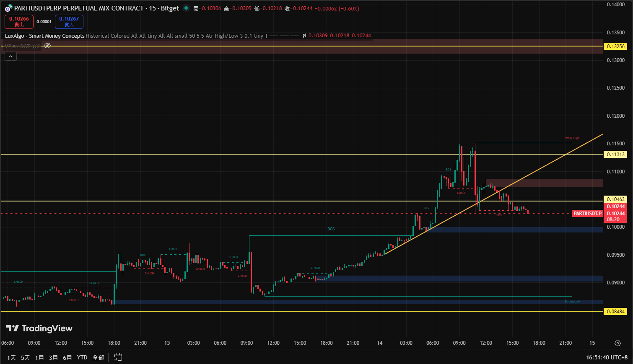
Task: Select the 6月 time range
Action: (x=67, y=357)
